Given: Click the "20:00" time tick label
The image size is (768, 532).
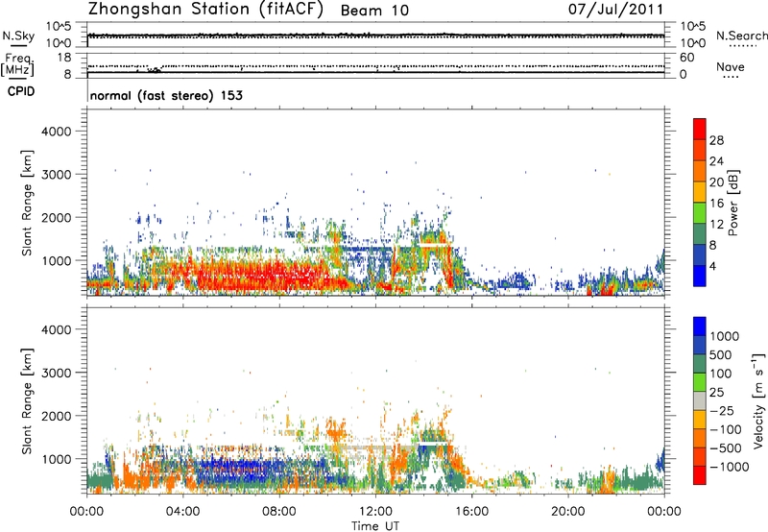Looking at the screenshot, I should tap(567, 512).
